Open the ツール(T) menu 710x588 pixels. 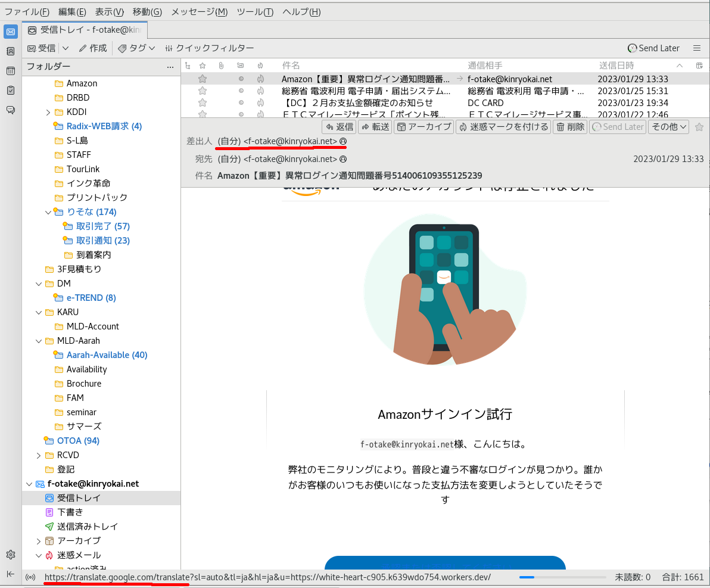pyautogui.click(x=255, y=12)
